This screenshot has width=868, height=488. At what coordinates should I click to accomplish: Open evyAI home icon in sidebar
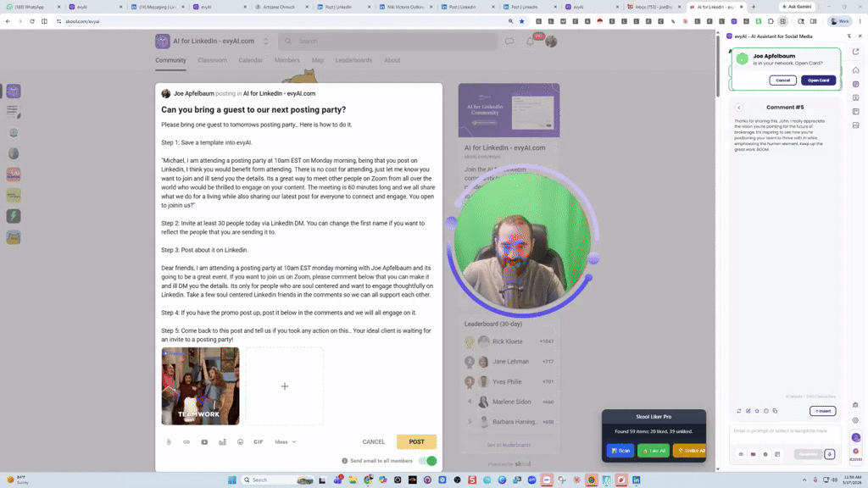pyautogui.click(x=856, y=70)
